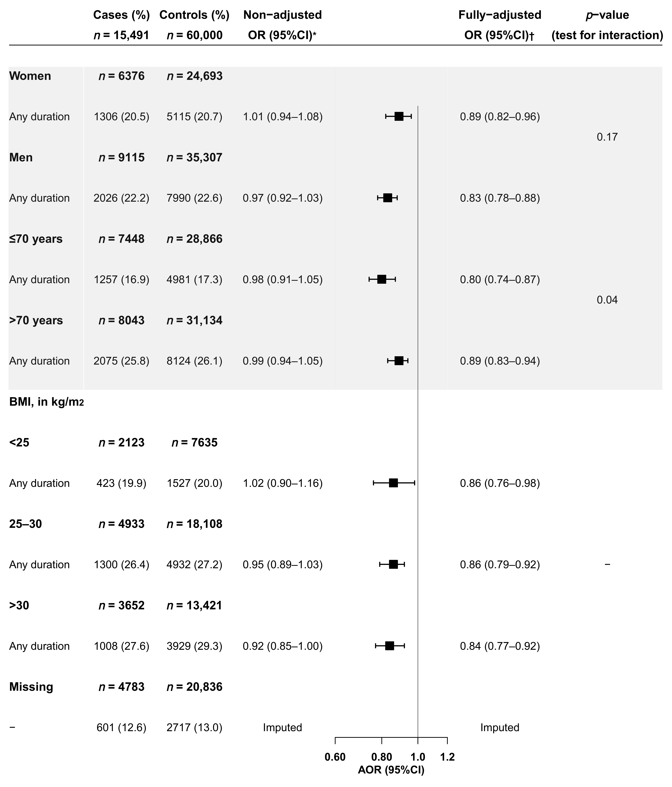672x787 pixels.
Task: Click the Missing subgroup heading
Action: click(31, 687)
